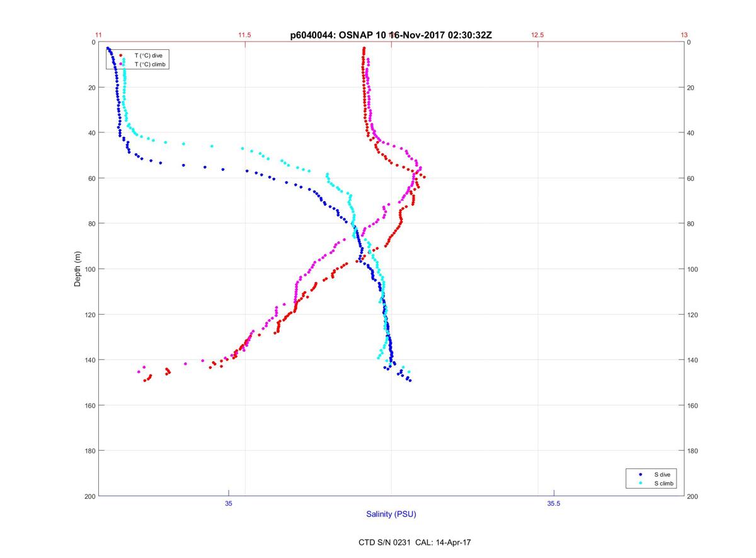Select the 'T (°C) climb' legend entry
This screenshot has width=756, height=558.
pos(150,64)
